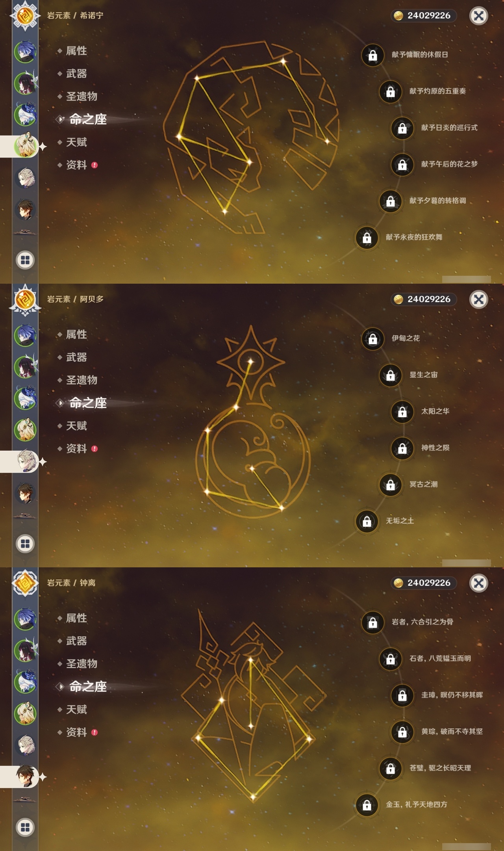Click 冥古之潮 constellation label

click(x=423, y=484)
